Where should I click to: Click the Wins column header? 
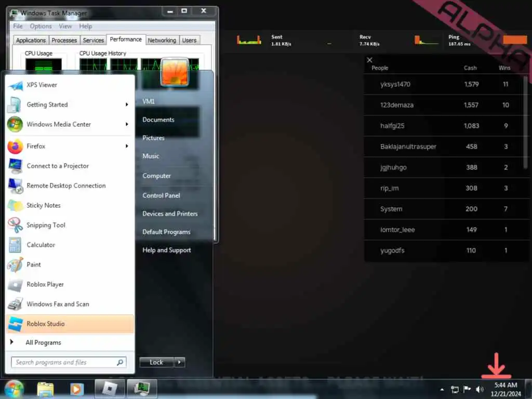point(504,68)
